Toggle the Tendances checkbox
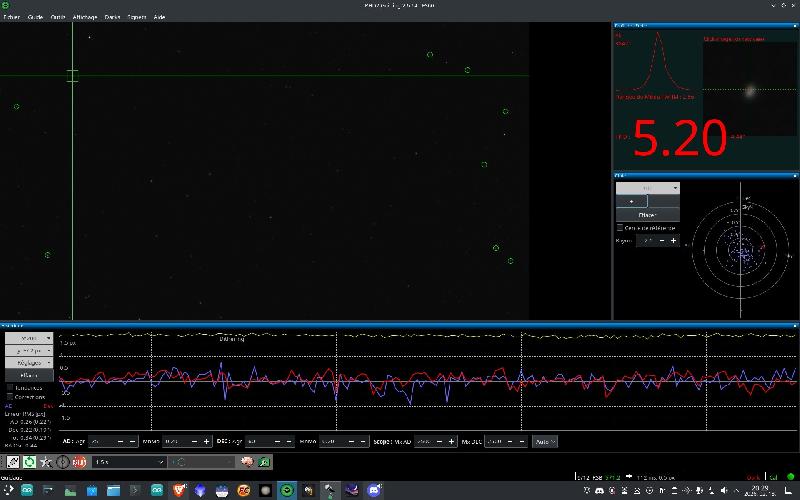The width and height of the screenshot is (800, 500). click(x=10, y=388)
